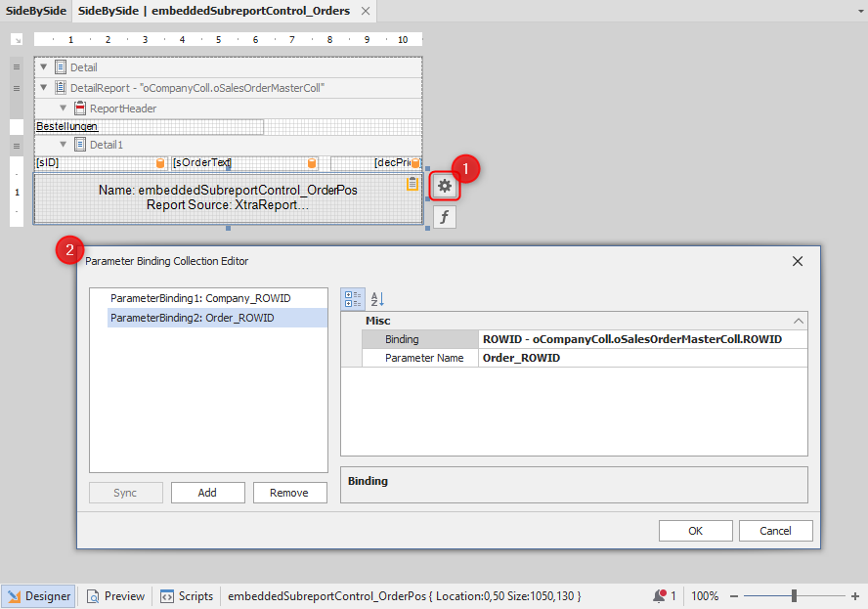Open the expression editor f button

445,217
